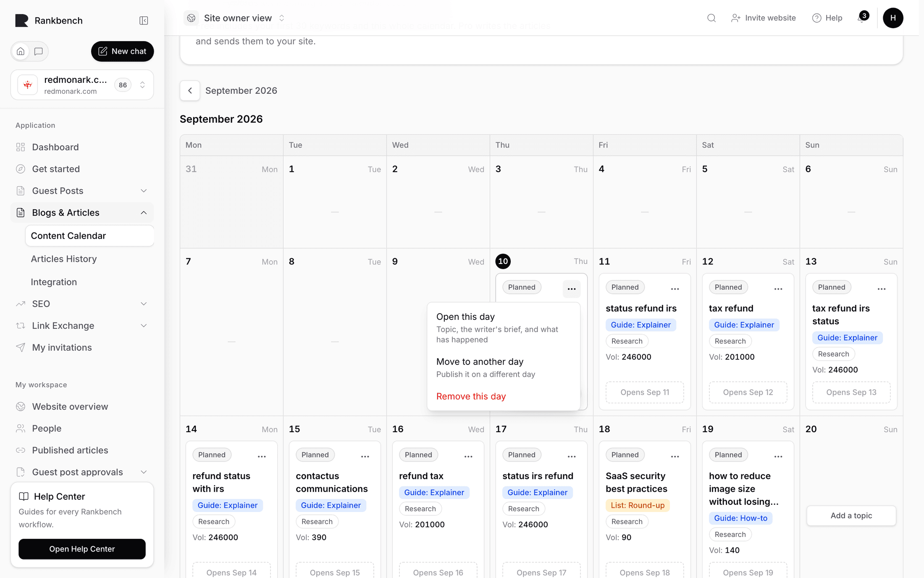This screenshot has width=924, height=578.
Task: Click the Open Help Center button
Action: click(82, 549)
